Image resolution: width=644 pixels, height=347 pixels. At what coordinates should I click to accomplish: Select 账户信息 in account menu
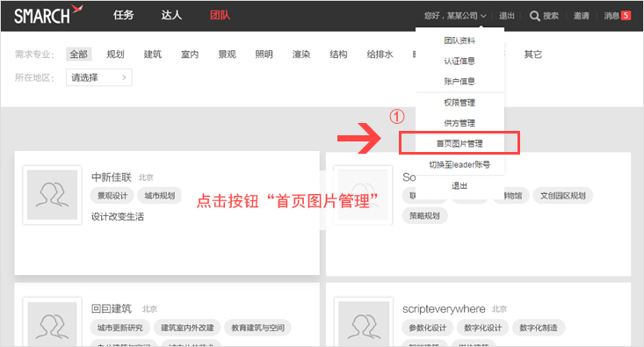click(x=459, y=82)
